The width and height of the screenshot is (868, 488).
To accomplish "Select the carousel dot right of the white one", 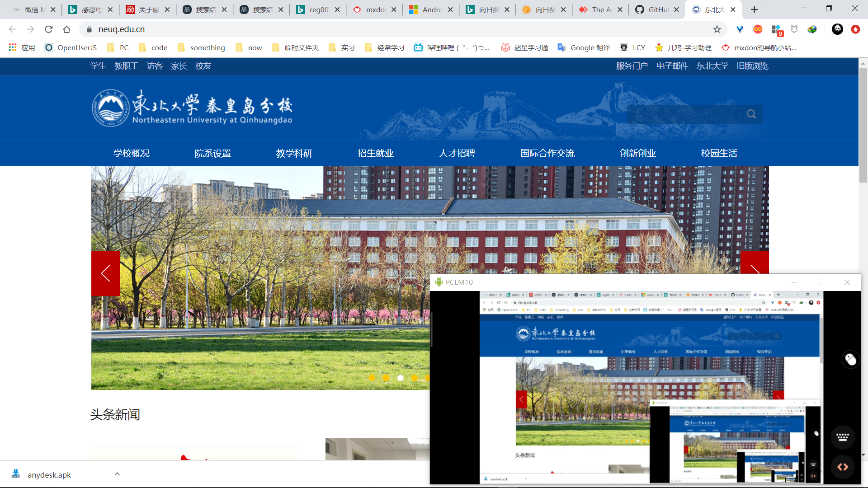I will (x=414, y=378).
